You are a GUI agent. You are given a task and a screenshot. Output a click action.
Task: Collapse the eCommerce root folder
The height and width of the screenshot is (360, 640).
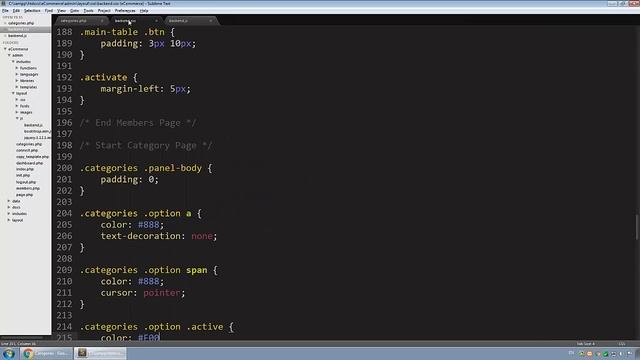point(5,49)
